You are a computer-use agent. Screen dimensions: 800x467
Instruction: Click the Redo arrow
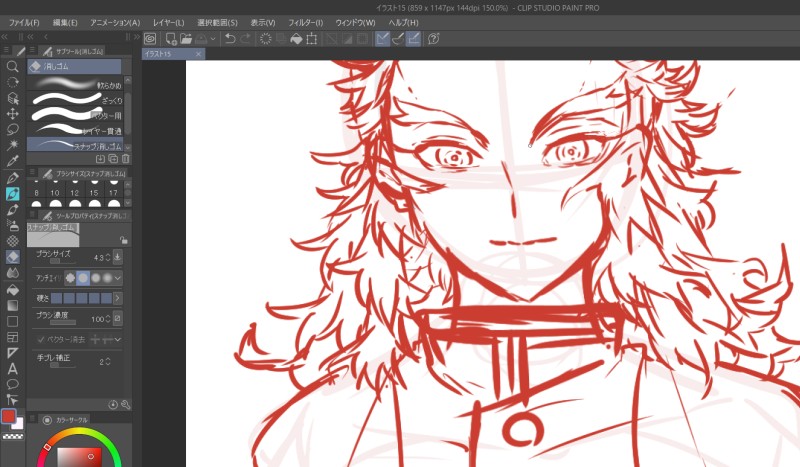[245, 39]
